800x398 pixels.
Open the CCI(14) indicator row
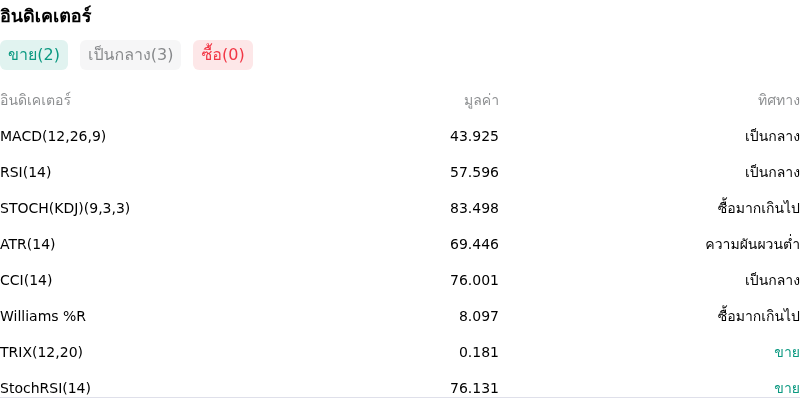pyautogui.click(x=400, y=280)
